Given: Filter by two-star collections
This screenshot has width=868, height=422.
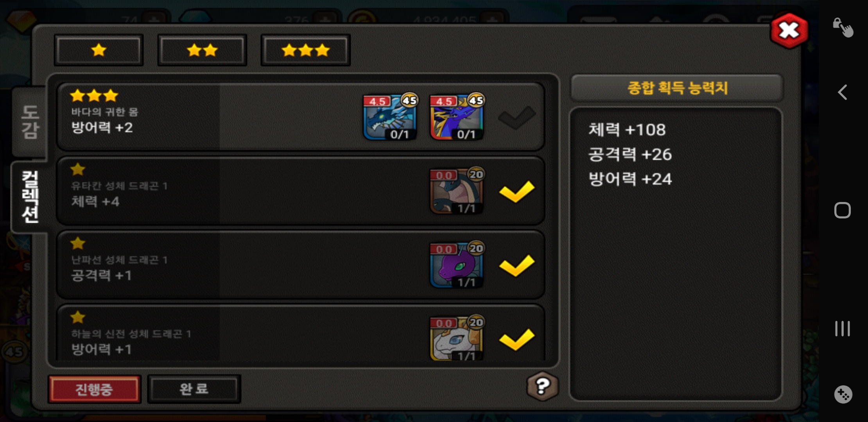Looking at the screenshot, I should click(x=202, y=50).
